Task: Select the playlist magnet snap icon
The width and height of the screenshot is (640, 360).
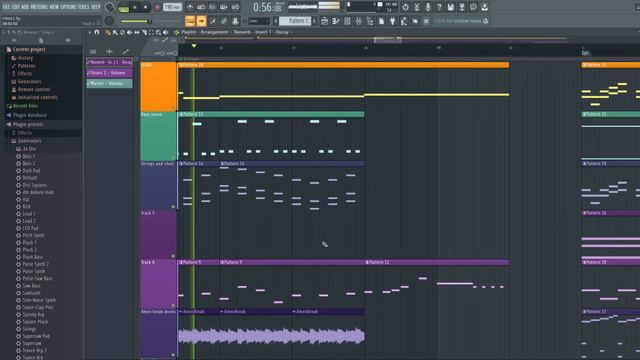Action: [97, 32]
